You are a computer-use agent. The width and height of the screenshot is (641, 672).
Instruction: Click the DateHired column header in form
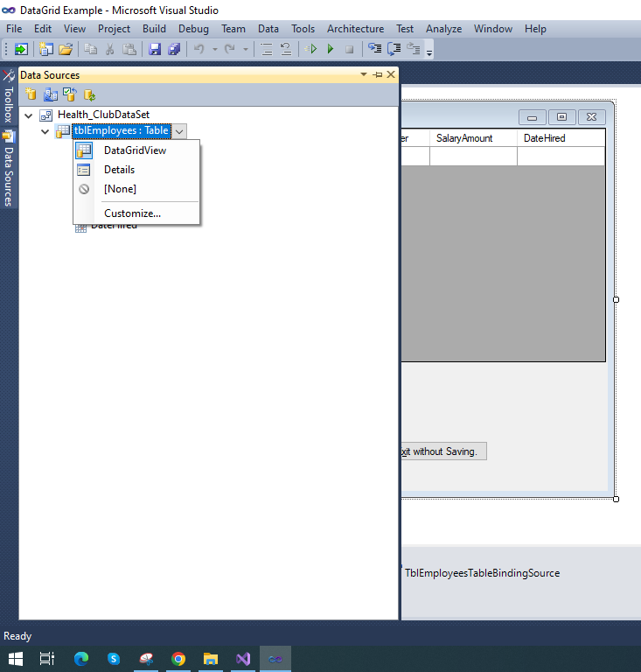[561, 138]
